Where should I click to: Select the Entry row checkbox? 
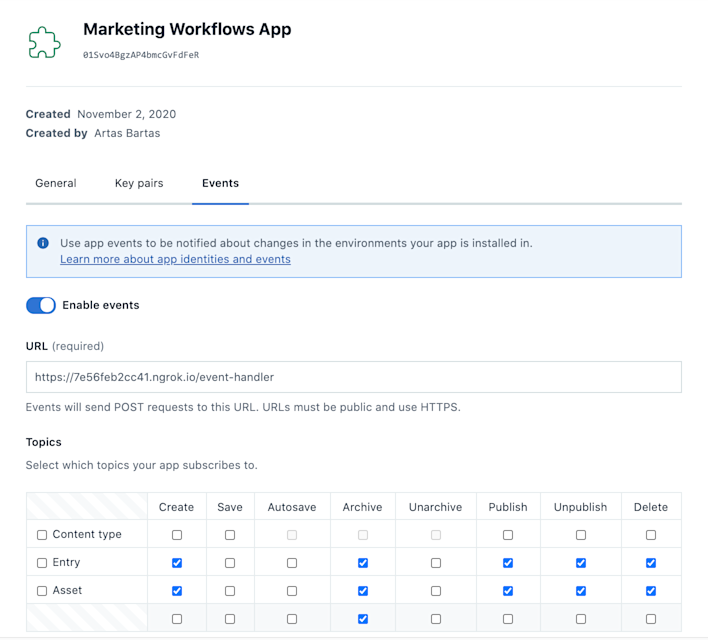coord(42,563)
